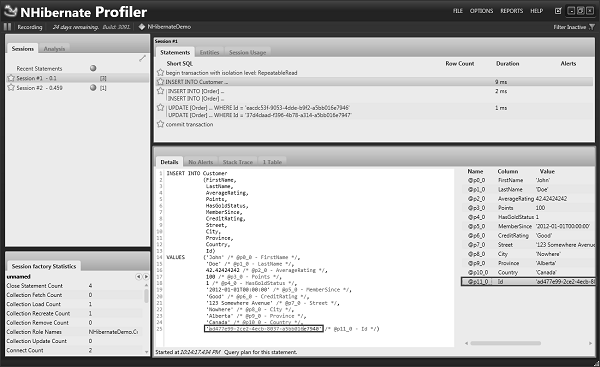Select the Details tab

170,162
